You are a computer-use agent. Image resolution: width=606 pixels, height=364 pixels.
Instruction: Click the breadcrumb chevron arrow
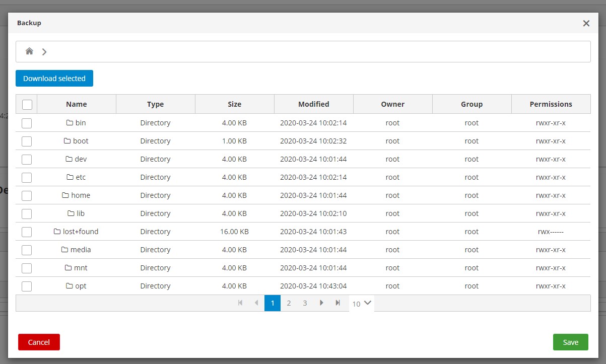[44, 51]
